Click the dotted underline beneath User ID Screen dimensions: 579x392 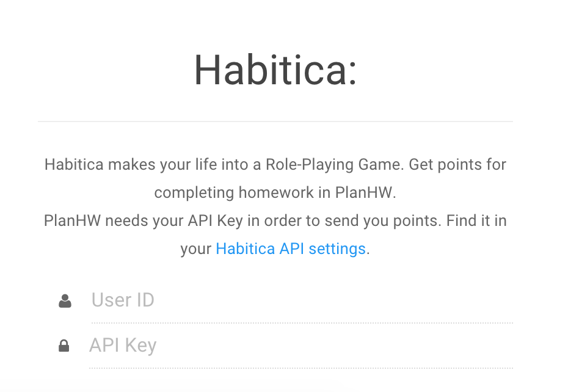click(302, 322)
